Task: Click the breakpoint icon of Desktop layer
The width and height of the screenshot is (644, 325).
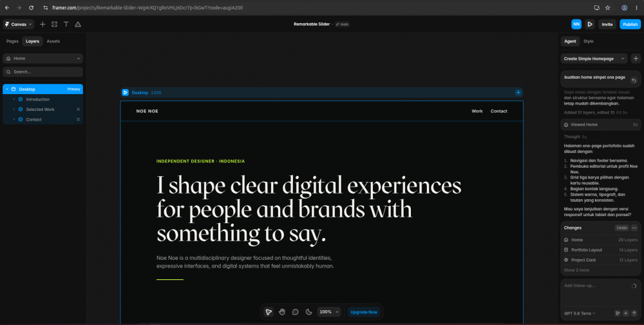Action: pos(14,89)
